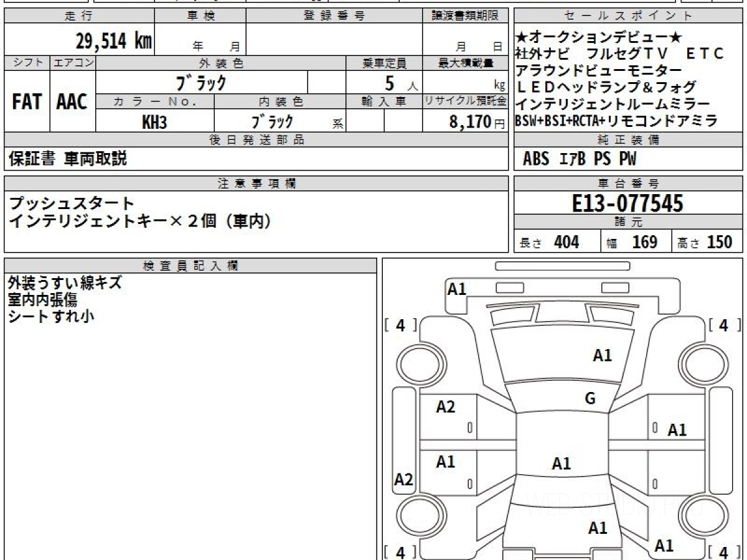The height and width of the screenshot is (560, 747).
Task: Click the エアコン label
Action: (73, 63)
